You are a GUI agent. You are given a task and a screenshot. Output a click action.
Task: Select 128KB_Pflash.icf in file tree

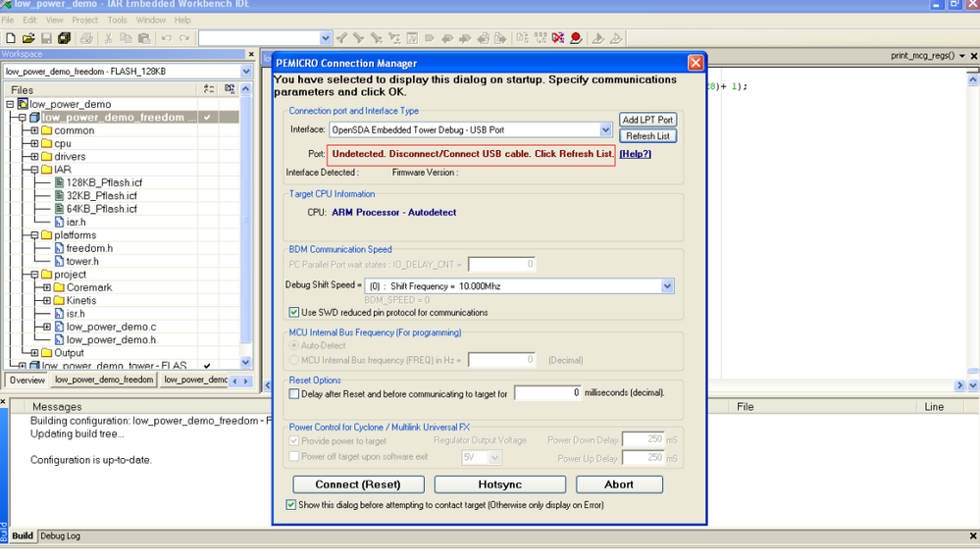(x=104, y=182)
